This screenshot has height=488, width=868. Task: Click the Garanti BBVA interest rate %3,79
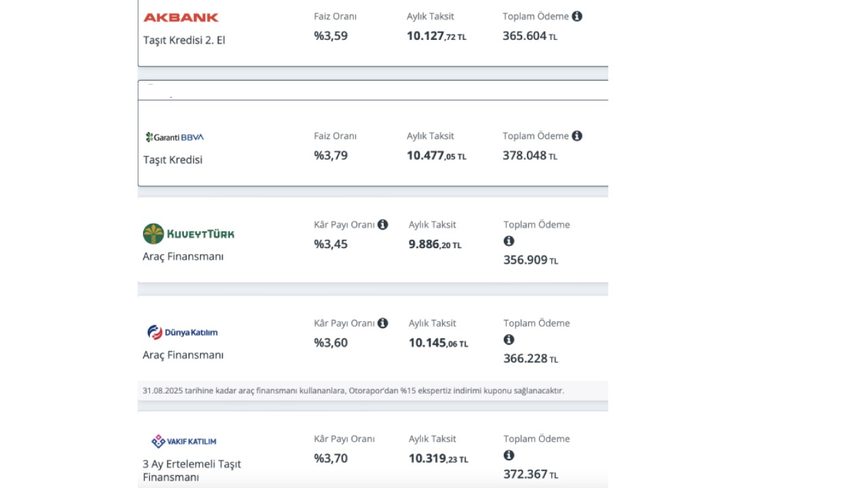click(331, 155)
